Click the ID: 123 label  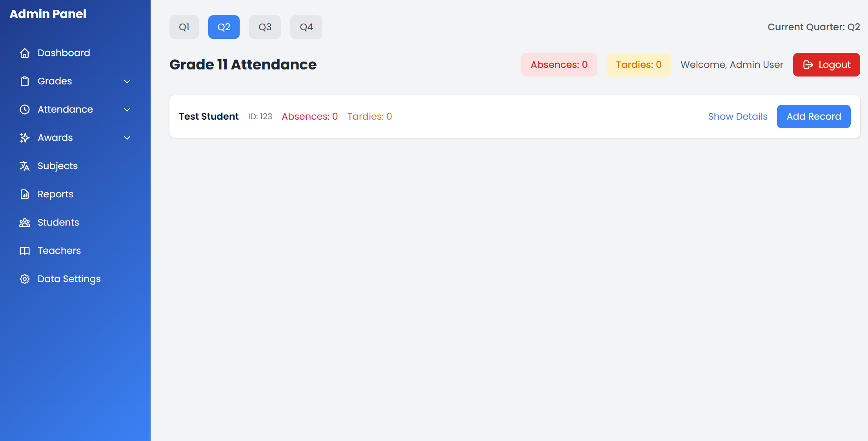click(260, 117)
